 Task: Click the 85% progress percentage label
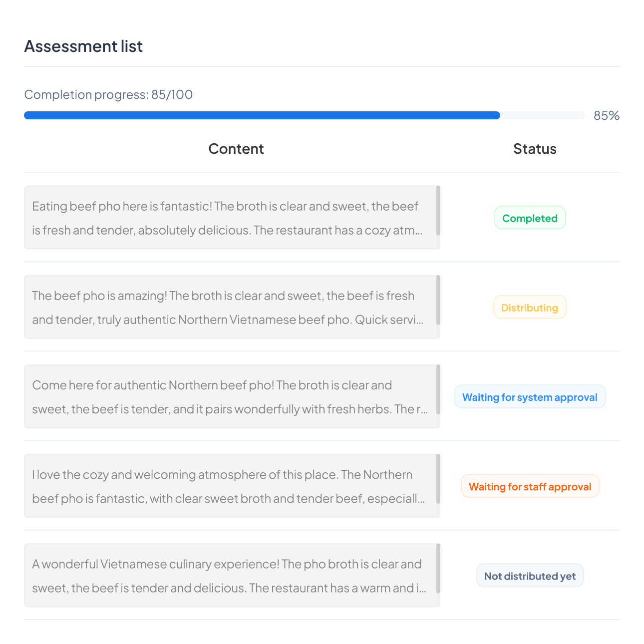(606, 116)
